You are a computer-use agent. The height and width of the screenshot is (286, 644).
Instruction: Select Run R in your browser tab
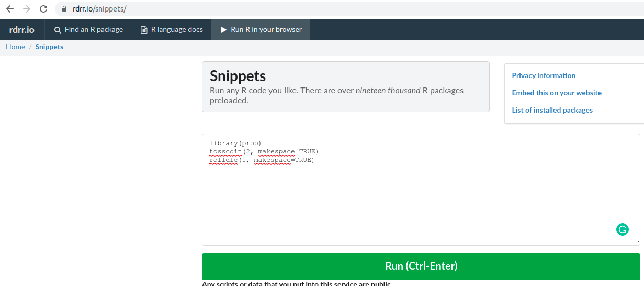click(261, 30)
